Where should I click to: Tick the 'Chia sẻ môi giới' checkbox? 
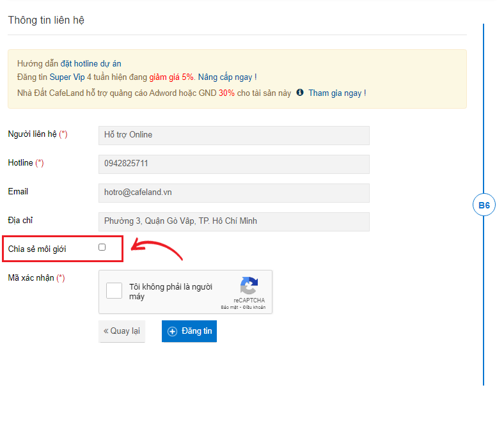[102, 247]
